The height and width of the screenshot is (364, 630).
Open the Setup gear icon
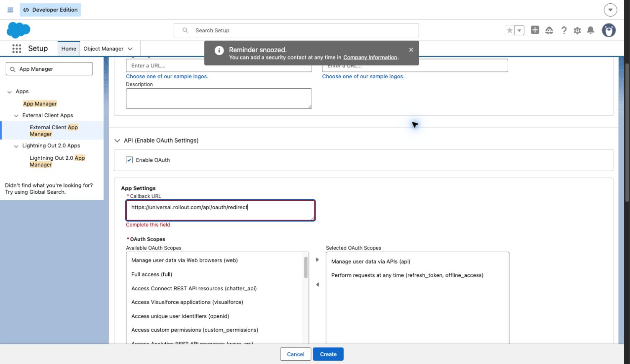pyautogui.click(x=577, y=30)
